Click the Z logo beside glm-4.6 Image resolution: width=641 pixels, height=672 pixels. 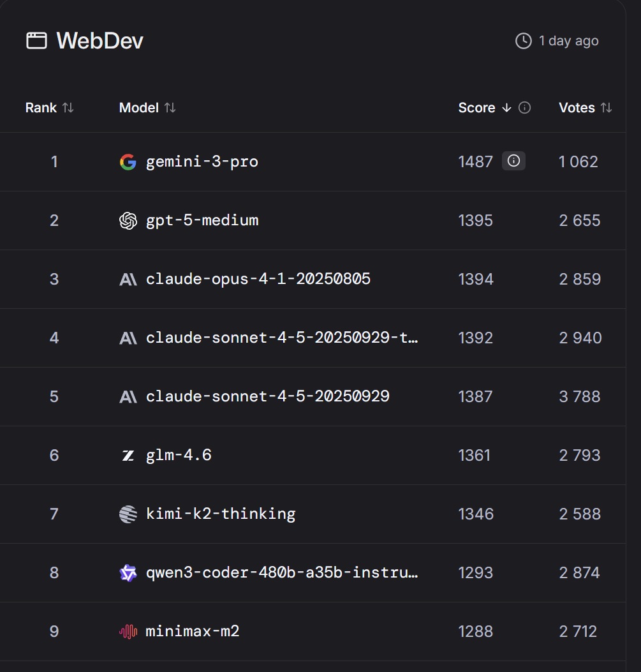click(x=128, y=456)
